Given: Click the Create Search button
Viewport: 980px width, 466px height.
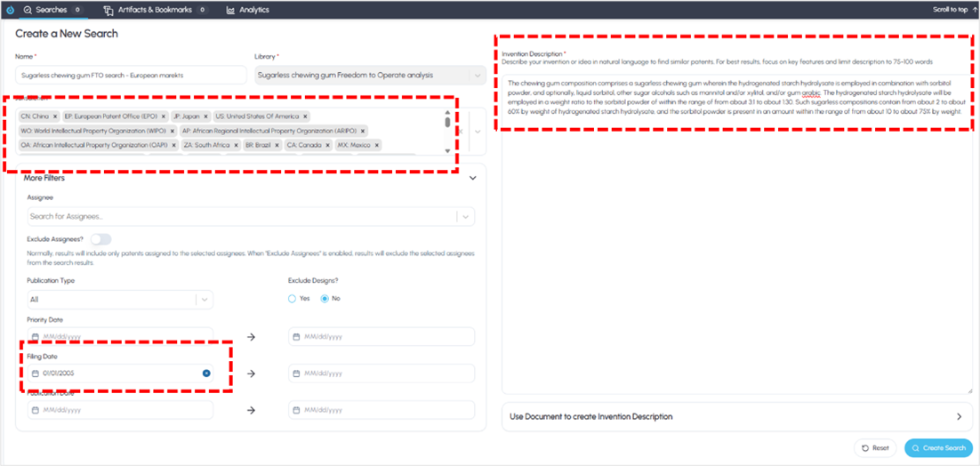Looking at the screenshot, I should point(939,448).
